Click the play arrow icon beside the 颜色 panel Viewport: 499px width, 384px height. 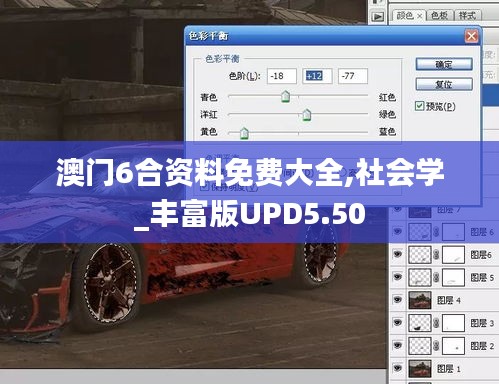pyautogui.click(x=378, y=16)
